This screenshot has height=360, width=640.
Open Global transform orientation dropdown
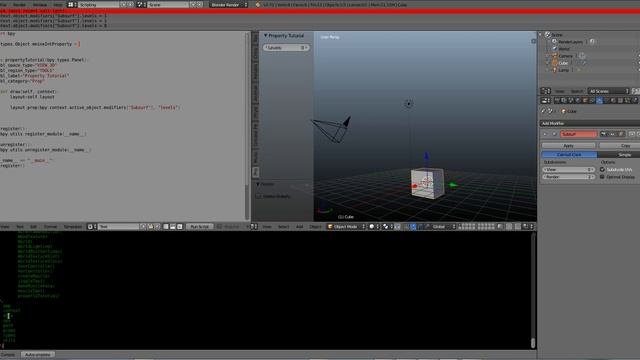tap(444, 227)
